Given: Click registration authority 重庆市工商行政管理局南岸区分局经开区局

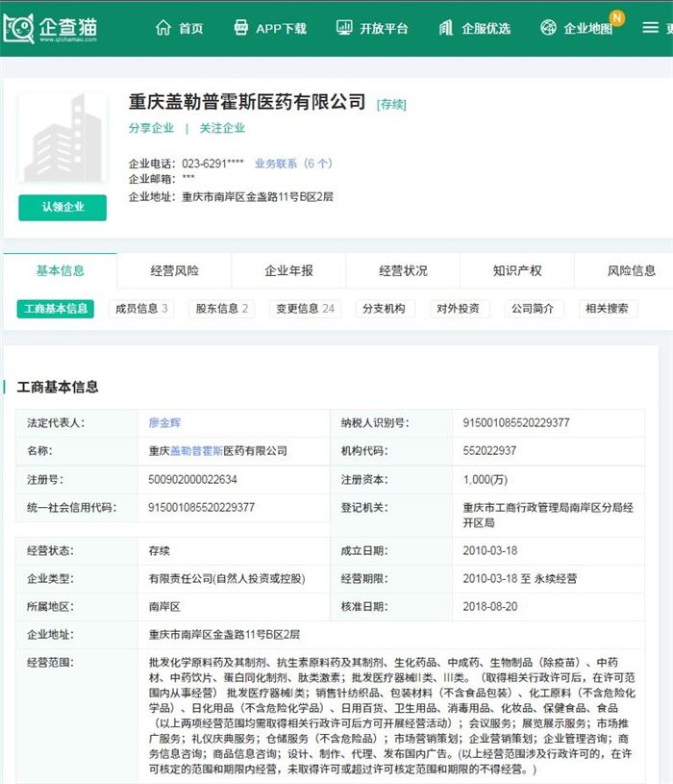Looking at the screenshot, I should [x=548, y=515].
